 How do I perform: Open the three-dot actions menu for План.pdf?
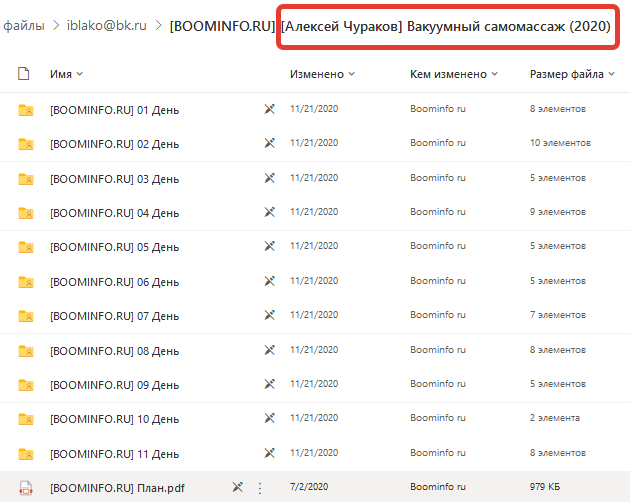coord(260,488)
